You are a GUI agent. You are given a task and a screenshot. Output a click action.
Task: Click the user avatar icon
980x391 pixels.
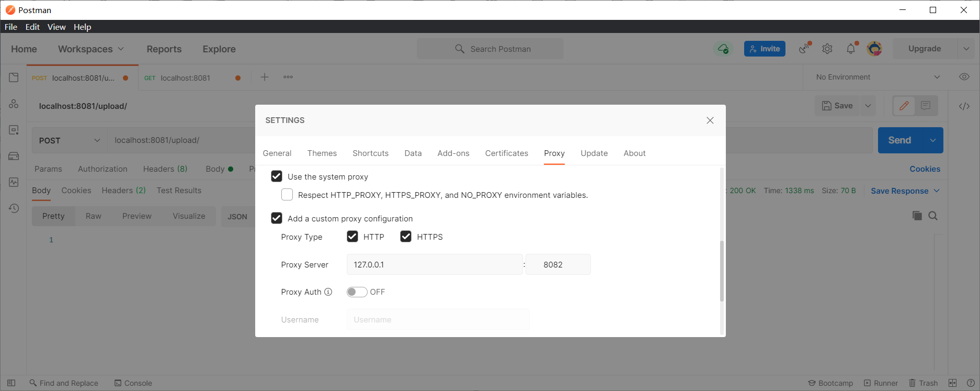[x=874, y=49]
